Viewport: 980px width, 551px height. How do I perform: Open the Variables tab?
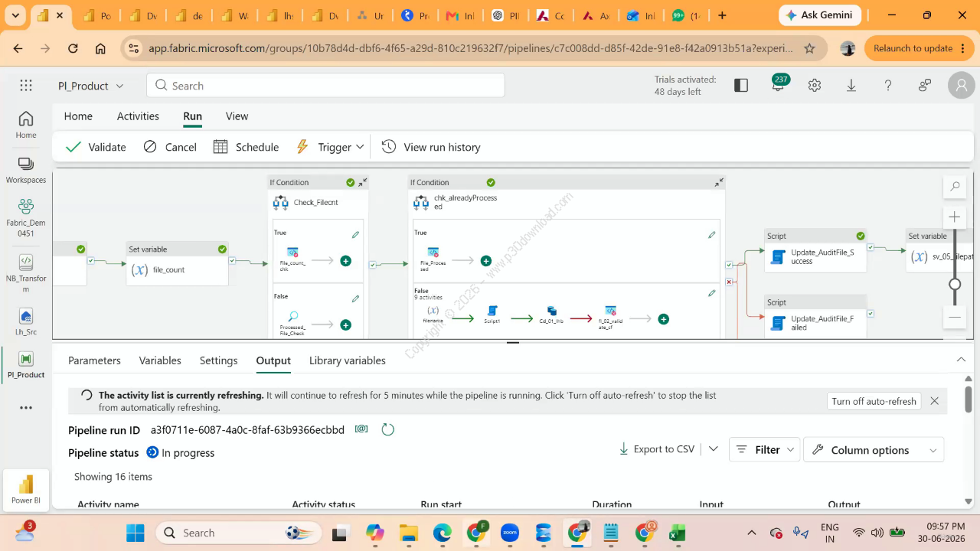tap(160, 360)
